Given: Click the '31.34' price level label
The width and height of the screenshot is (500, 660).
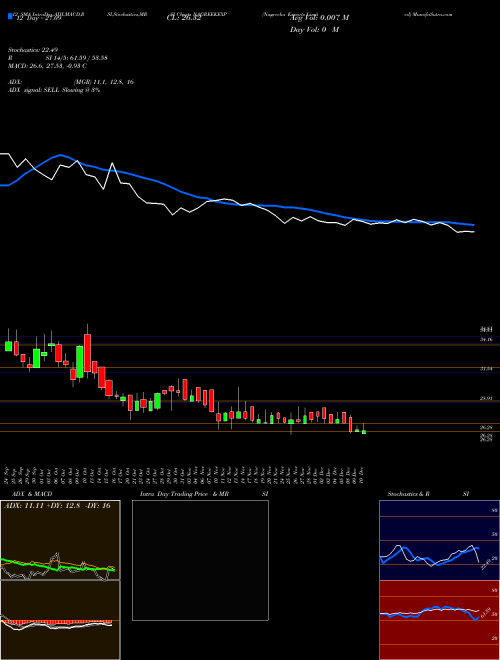Looking at the screenshot, I should 487,368.
